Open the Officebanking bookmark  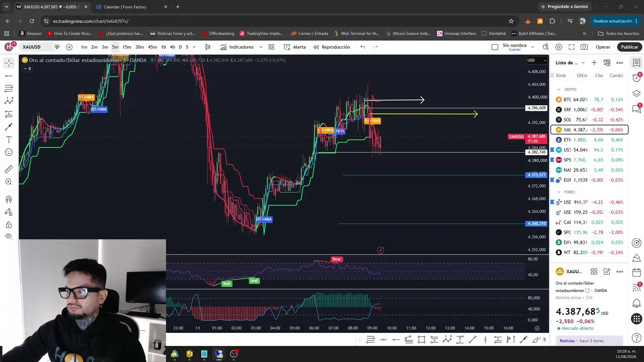pyautogui.click(x=218, y=34)
